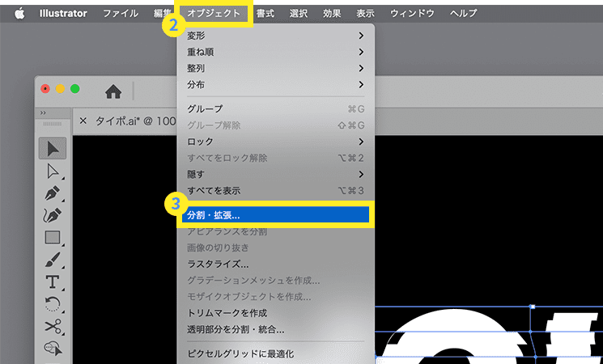Choose ラスタライズ... menu item
The image size is (603, 364).
click(x=275, y=265)
